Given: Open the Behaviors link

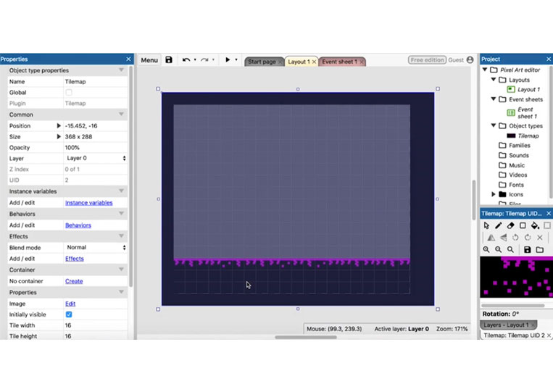Looking at the screenshot, I should tap(78, 225).
